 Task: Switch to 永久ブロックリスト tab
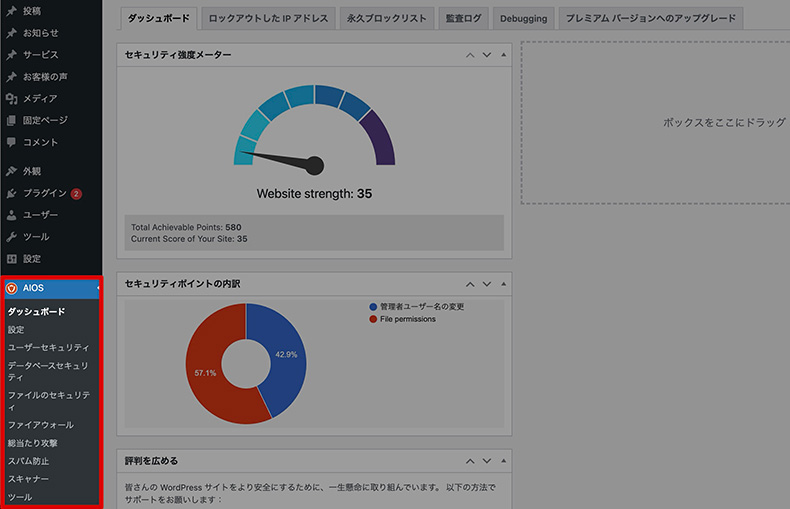386,19
